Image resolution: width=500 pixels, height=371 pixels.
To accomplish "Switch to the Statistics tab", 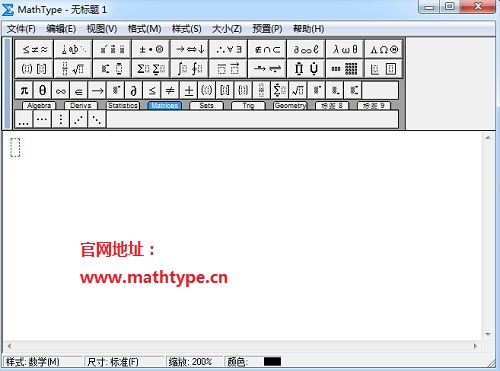I will [x=123, y=106].
